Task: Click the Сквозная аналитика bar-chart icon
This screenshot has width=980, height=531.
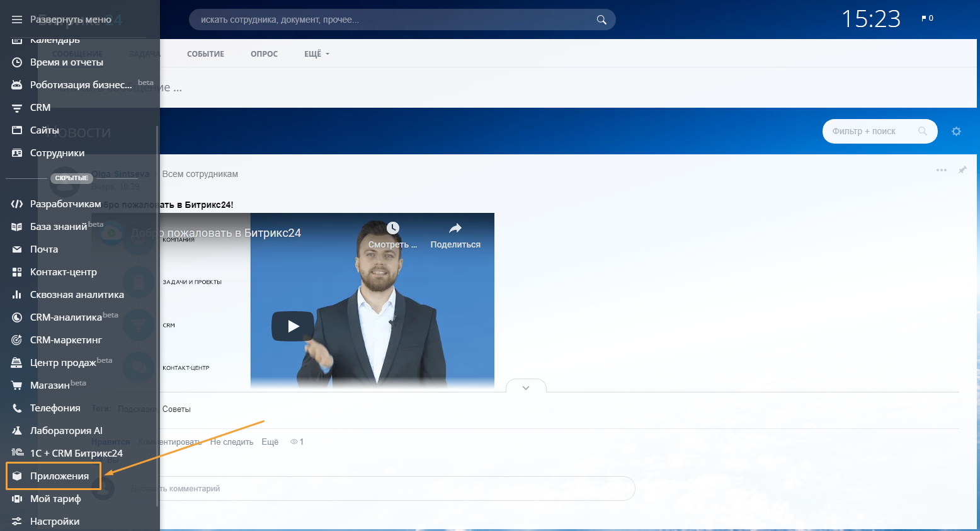Action: pyautogui.click(x=17, y=295)
